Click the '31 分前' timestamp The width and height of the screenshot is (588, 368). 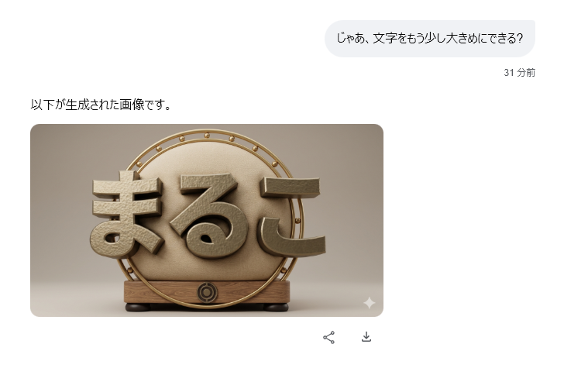tap(519, 72)
